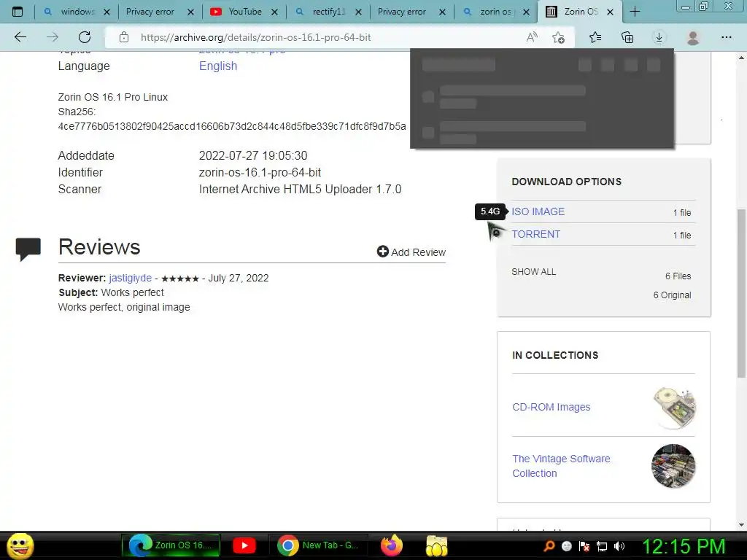Add this page to favorites

pos(558,37)
